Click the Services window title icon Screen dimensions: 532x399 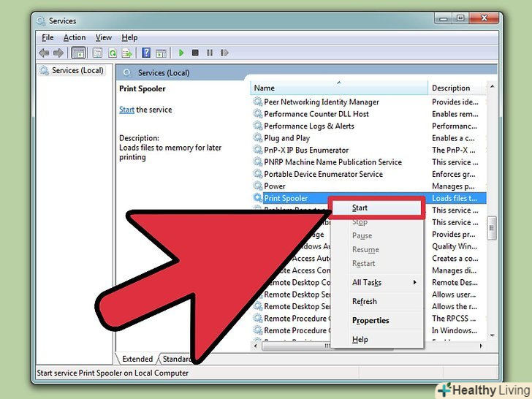click(41, 21)
